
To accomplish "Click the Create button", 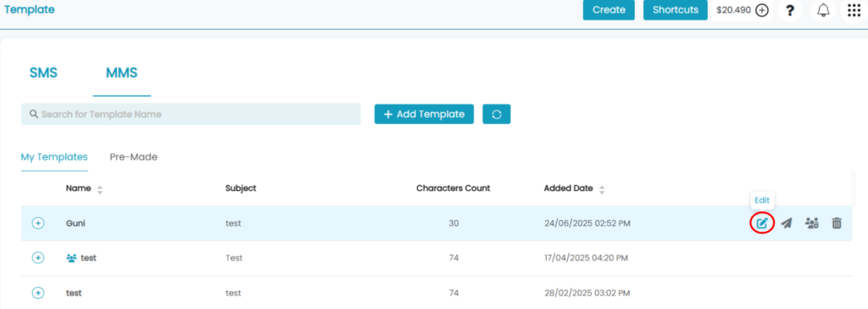I will 609,9.
